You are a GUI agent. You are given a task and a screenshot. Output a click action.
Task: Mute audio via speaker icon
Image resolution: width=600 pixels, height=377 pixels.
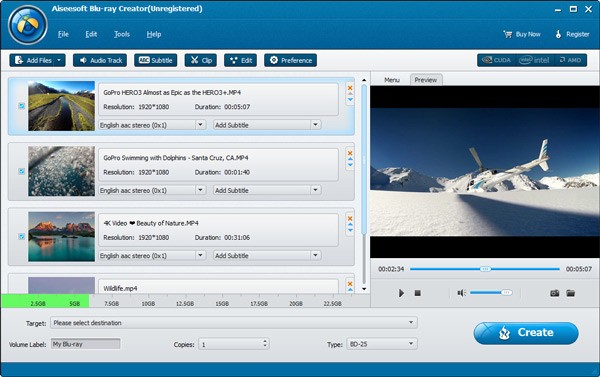[461, 293]
